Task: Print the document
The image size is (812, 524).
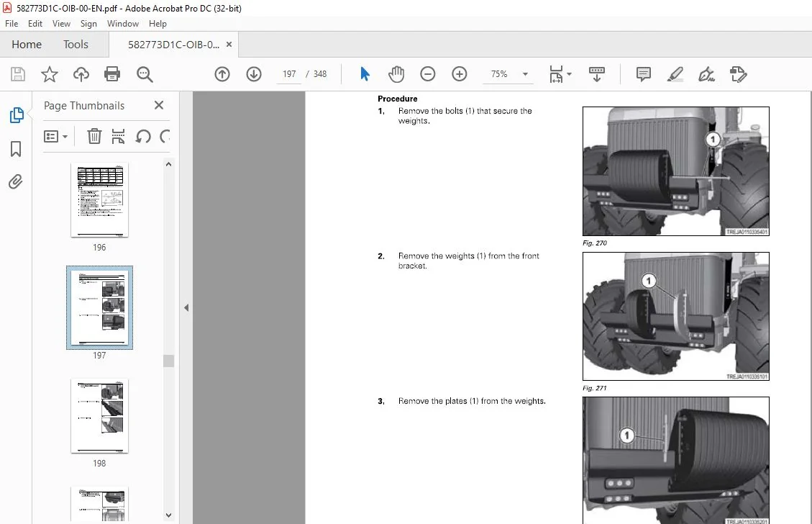Action: [112, 74]
